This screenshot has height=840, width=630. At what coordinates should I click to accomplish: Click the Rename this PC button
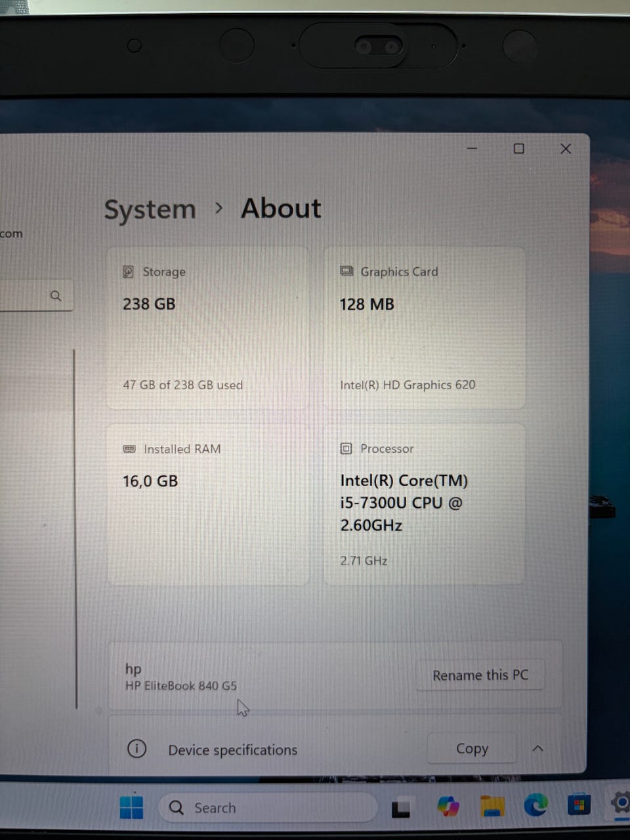click(x=480, y=675)
